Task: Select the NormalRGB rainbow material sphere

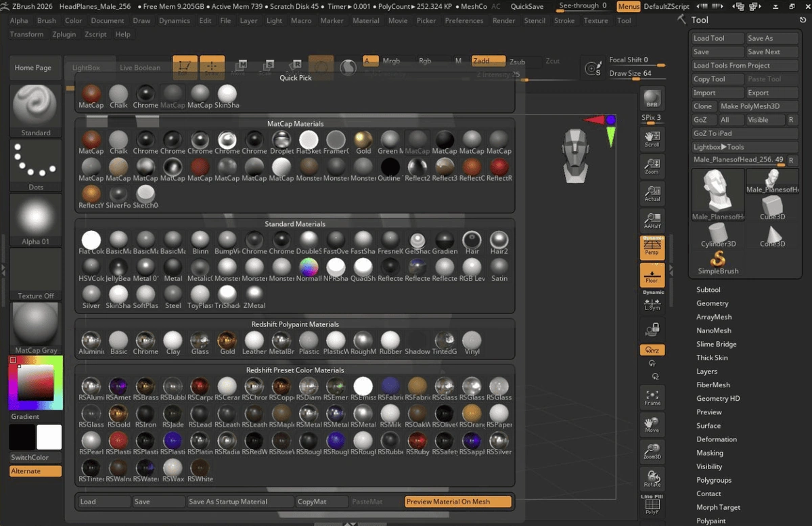Action: coord(309,270)
